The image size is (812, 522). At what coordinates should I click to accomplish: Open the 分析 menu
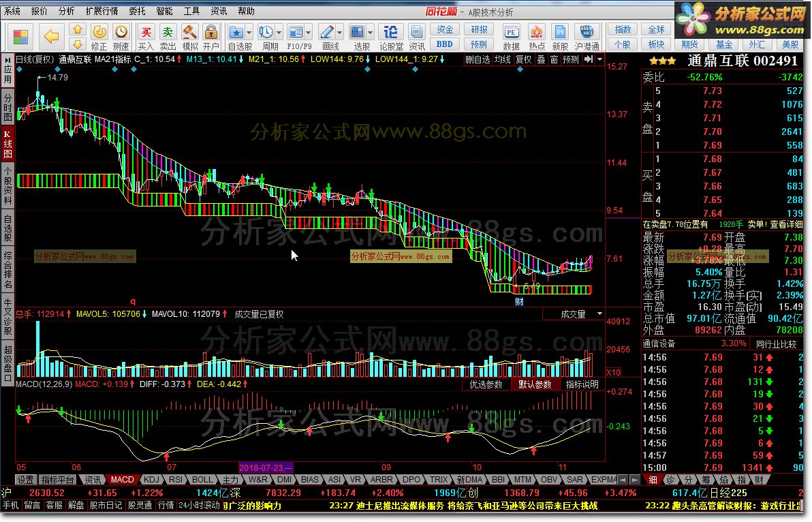[66, 11]
